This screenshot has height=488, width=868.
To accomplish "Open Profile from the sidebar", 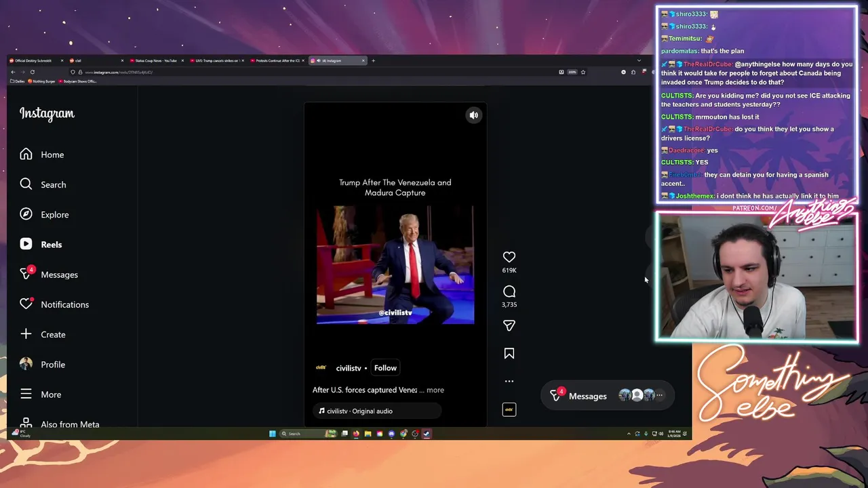I will [42, 365].
